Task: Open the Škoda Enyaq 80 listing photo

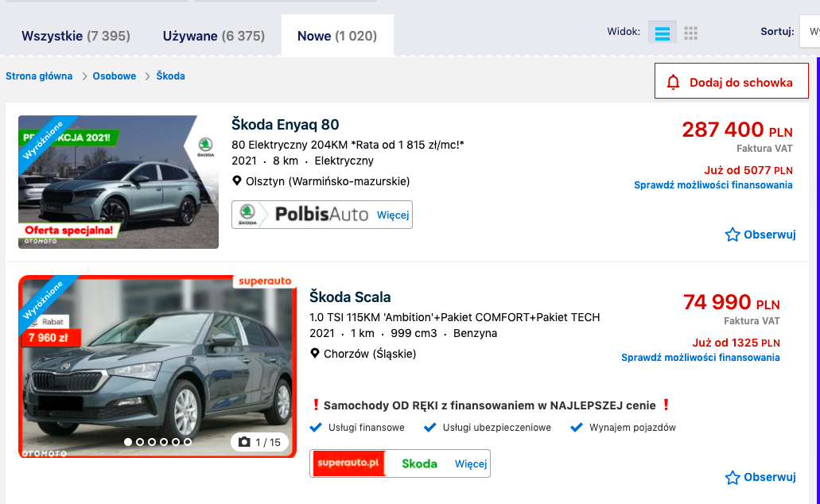Action: [119, 182]
